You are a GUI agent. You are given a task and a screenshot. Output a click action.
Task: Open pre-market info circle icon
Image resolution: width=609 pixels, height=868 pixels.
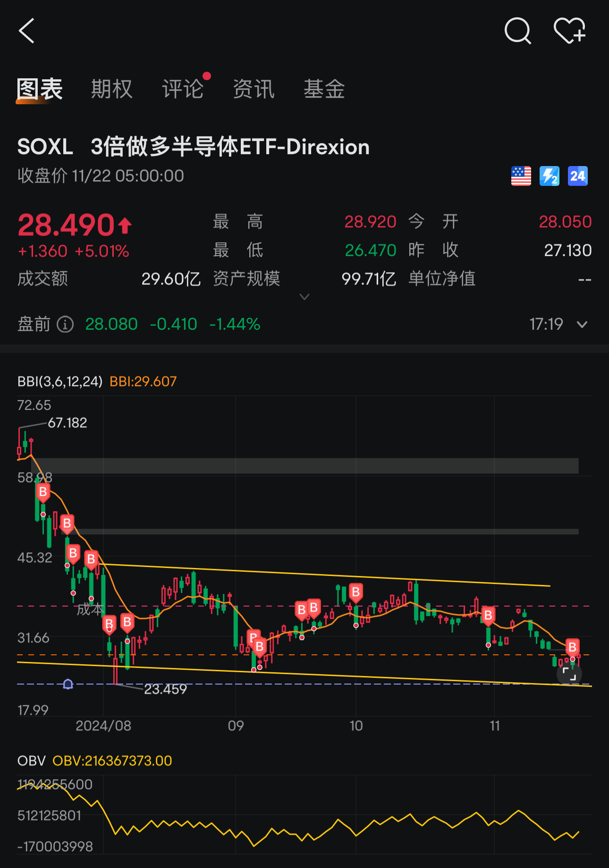tap(65, 324)
